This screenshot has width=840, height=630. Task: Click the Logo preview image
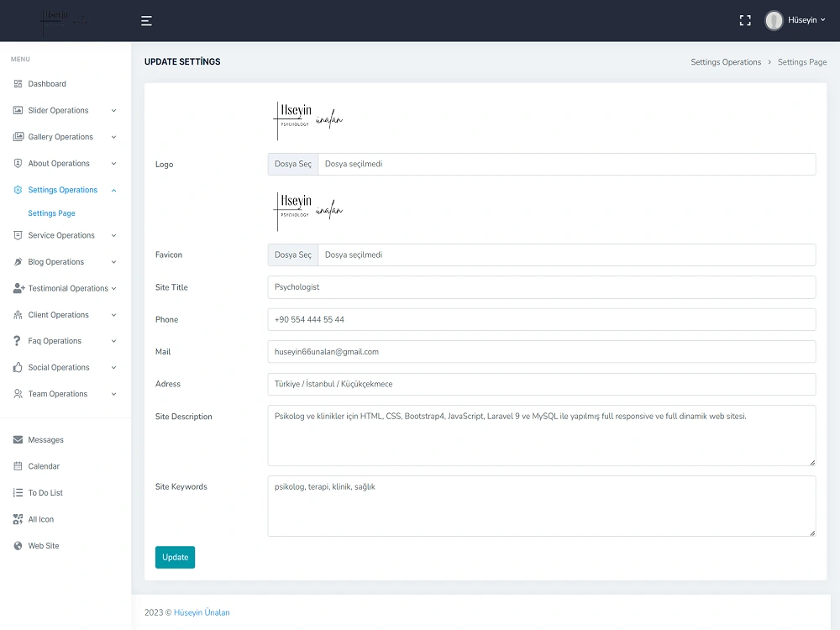pos(308,121)
